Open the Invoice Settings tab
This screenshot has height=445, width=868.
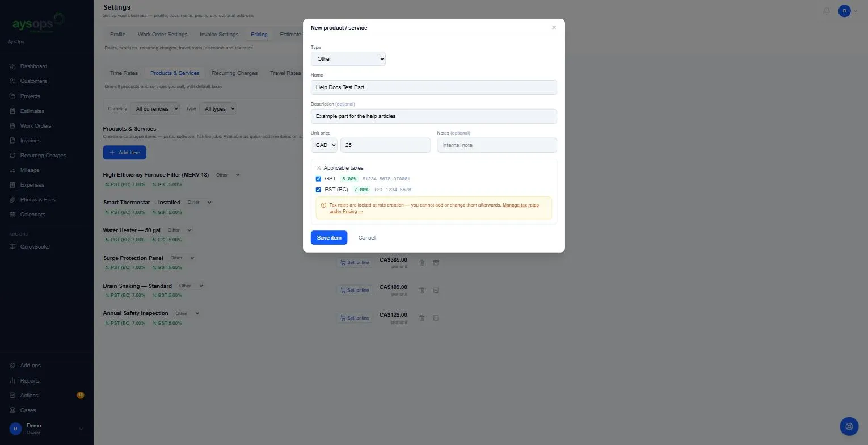219,35
